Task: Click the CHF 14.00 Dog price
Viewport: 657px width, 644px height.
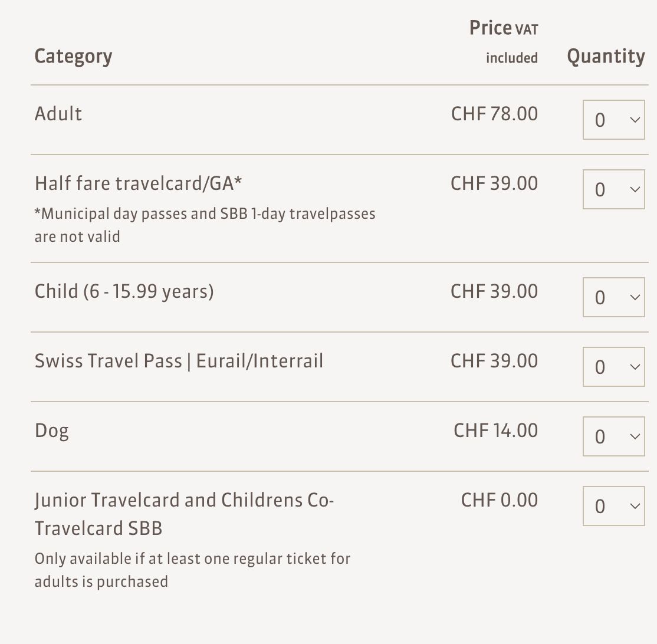Action: coord(495,431)
